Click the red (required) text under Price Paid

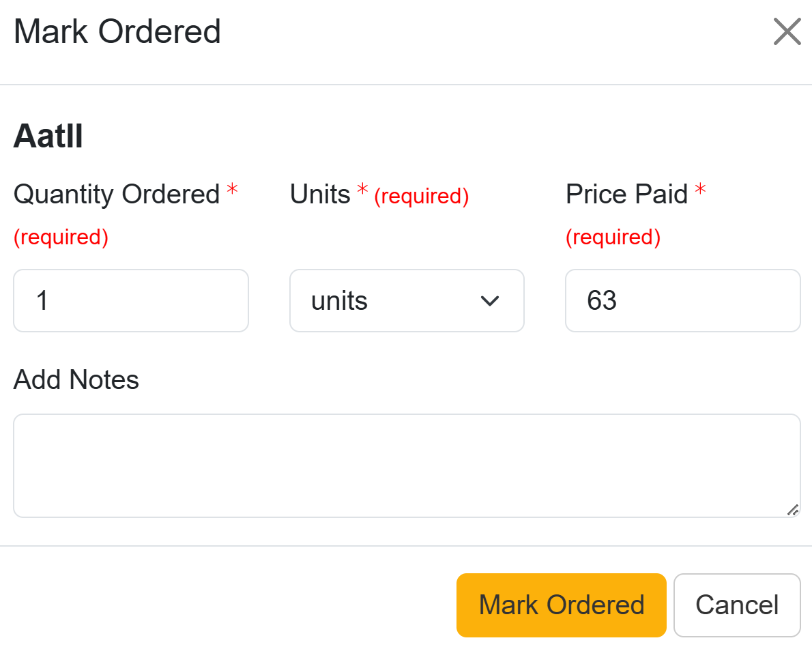pyautogui.click(x=613, y=237)
